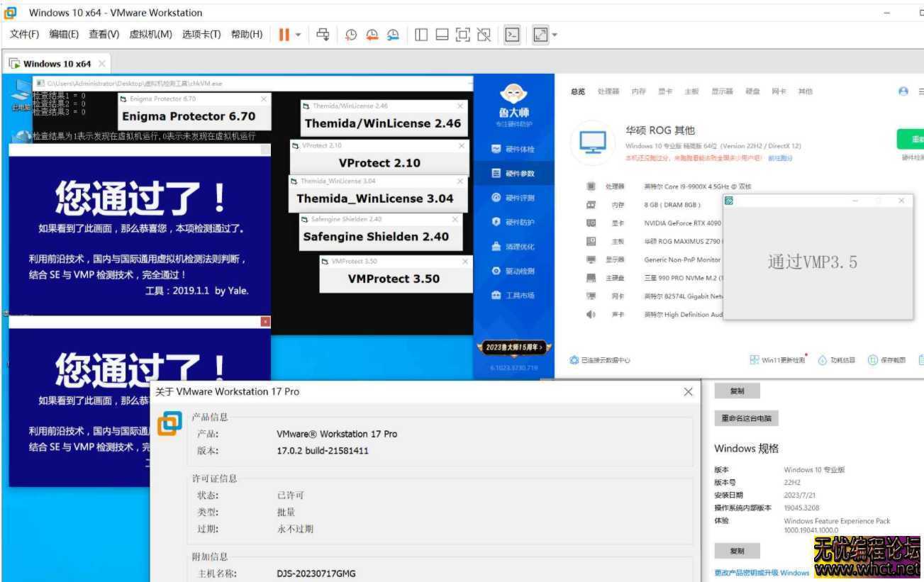Viewport: 924px width, 582px height.
Task: Send Ctrl+Alt+Del to the guest OS
Action: point(322,34)
